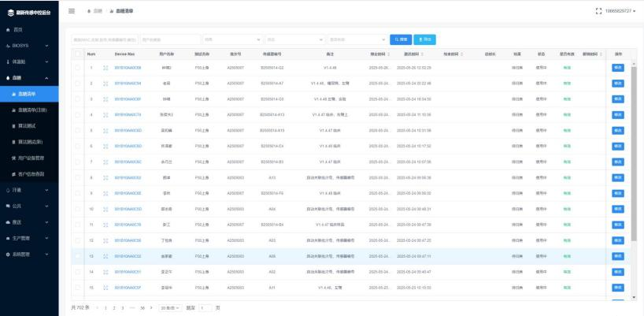
Task: Click the expand icon in row 10
Action: click(105, 209)
